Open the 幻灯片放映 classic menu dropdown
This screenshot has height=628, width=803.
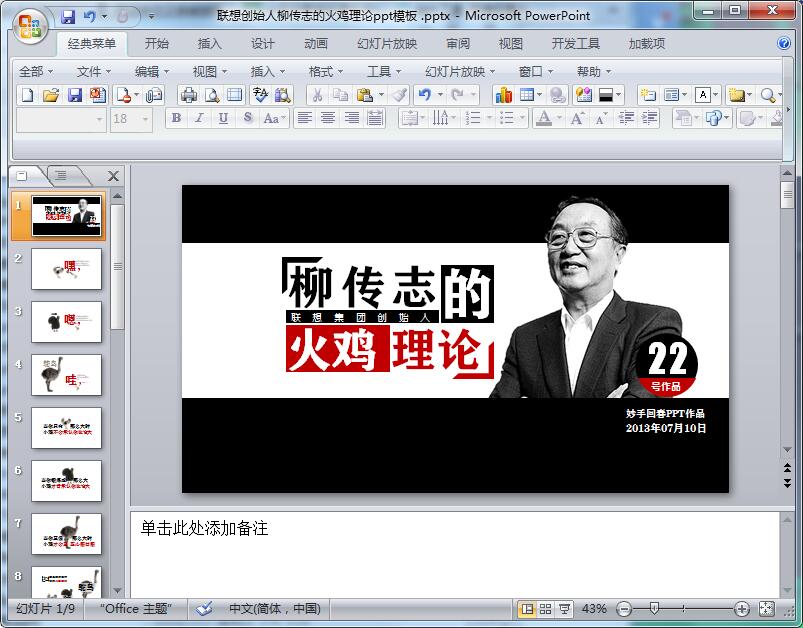460,72
